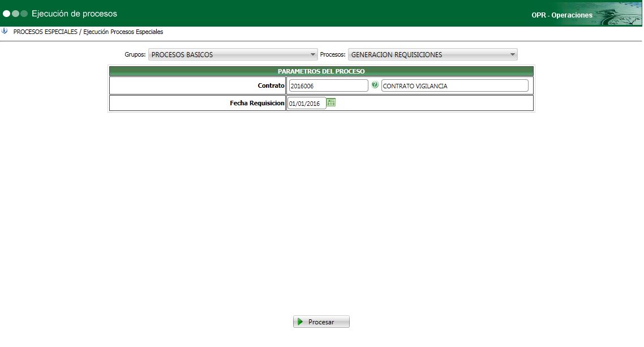Click the PARAMETROS DEL PROCESO header
This screenshot has height=347, width=644.
[x=321, y=71]
